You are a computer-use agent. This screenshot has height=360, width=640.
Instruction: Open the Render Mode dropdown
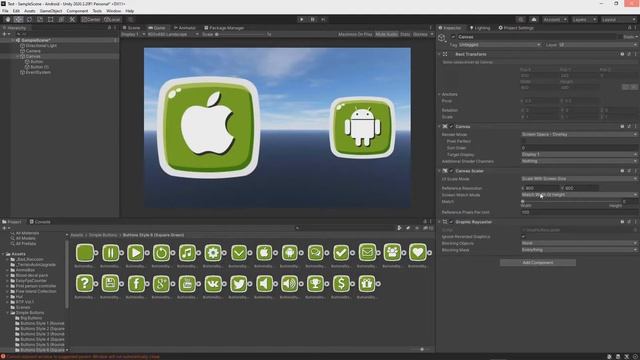click(x=579, y=134)
